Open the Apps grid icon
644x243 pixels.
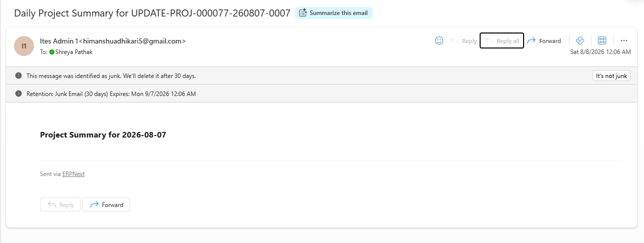602,40
